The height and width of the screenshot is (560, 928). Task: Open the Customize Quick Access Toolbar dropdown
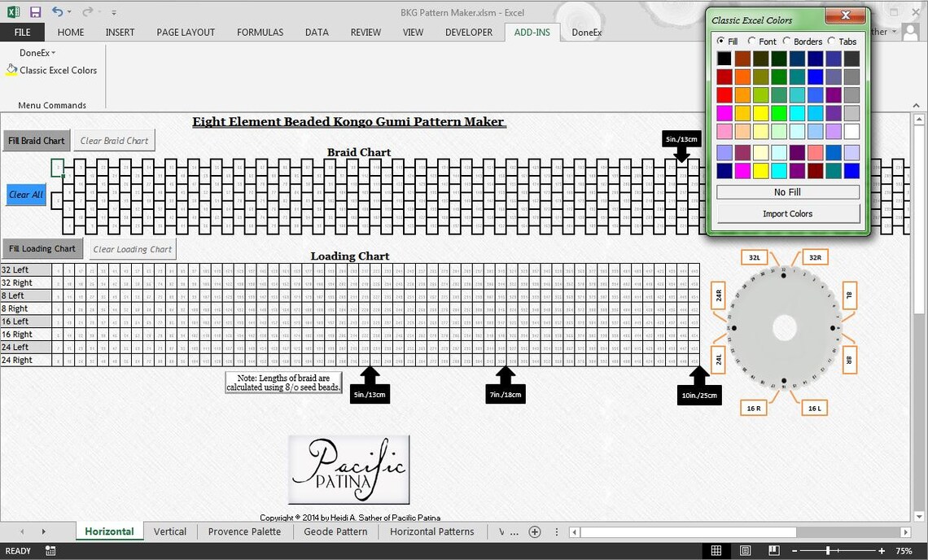[x=113, y=12]
